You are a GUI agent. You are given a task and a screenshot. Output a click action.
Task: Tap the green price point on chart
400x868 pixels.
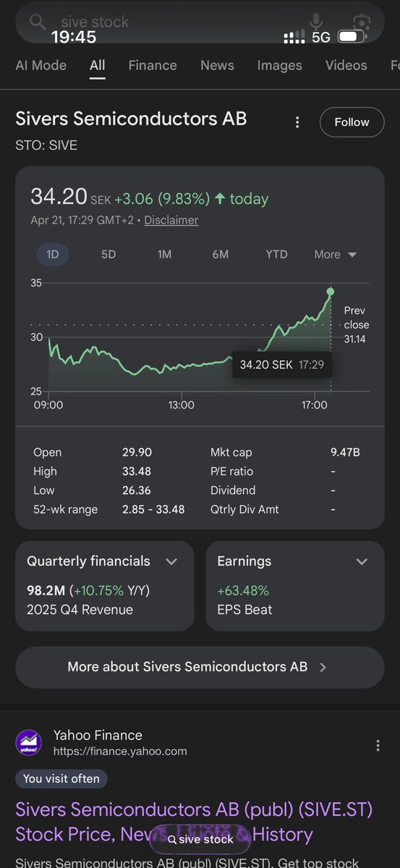tap(331, 292)
